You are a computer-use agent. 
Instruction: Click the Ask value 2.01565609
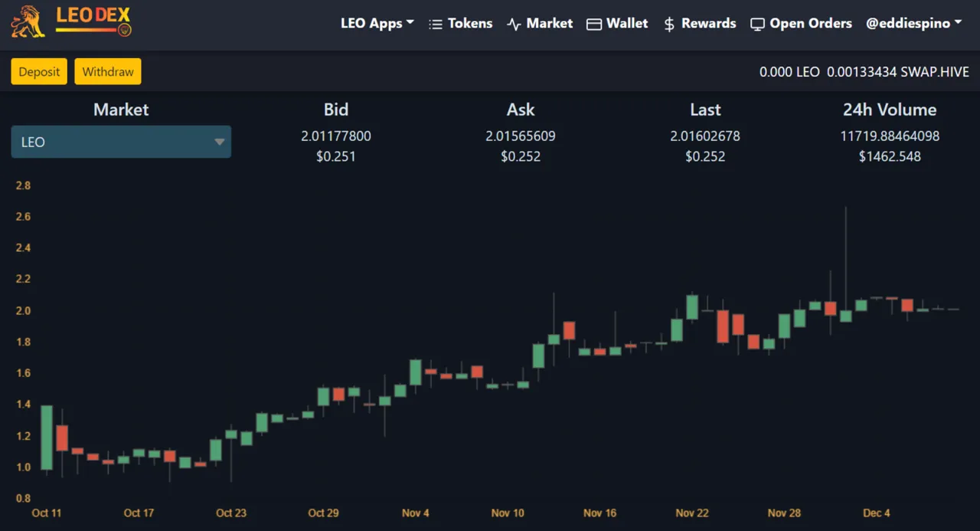tap(521, 136)
